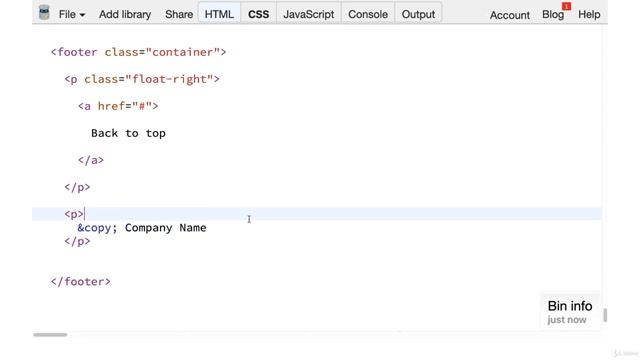Click the JS Bin logo icon
640x360 pixels.
point(44,13)
